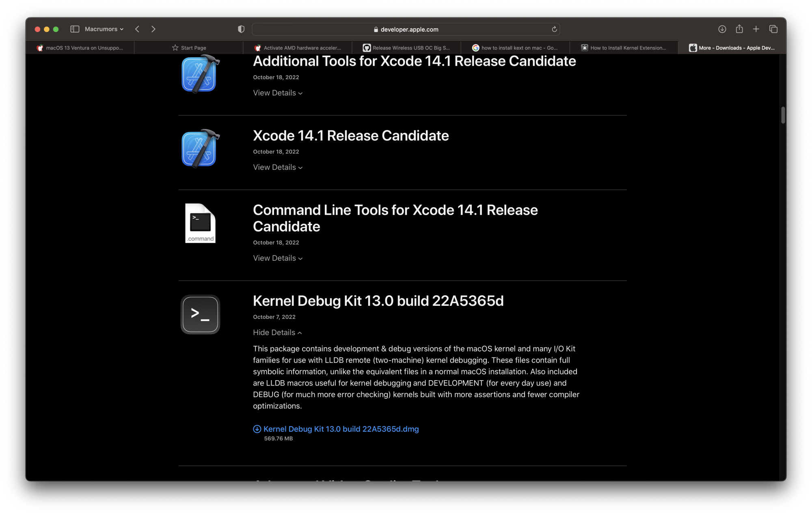Expand View Details for Xcode 14.1 Release Candidate
812x515 pixels.
(278, 167)
